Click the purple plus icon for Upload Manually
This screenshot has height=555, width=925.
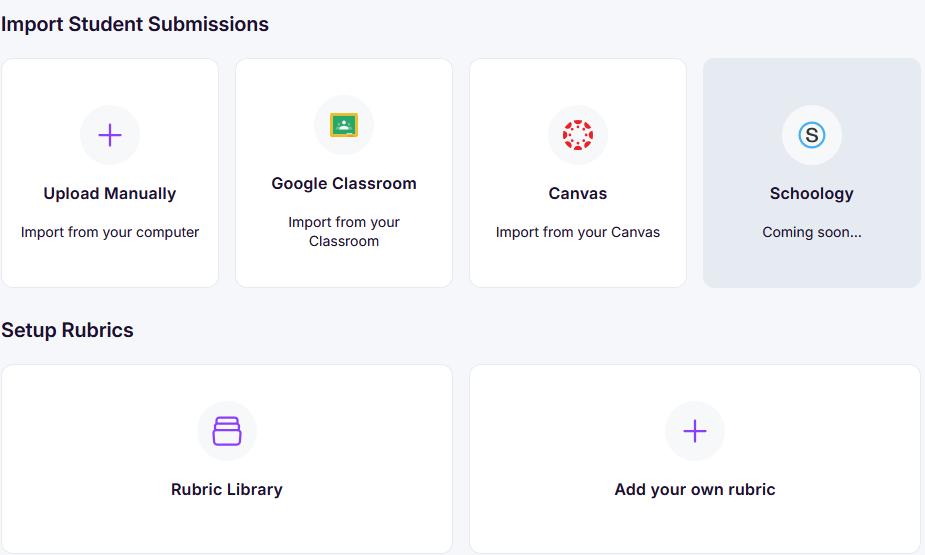coord(110,135)
